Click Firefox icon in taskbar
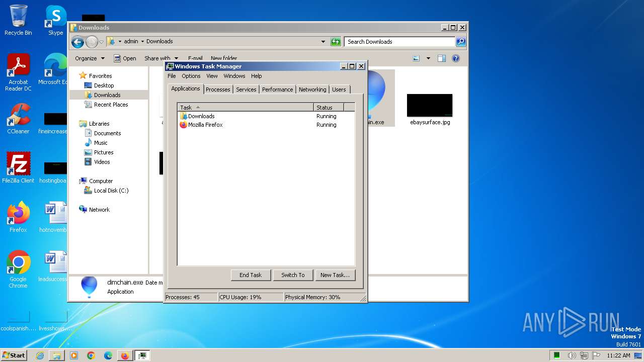The height and width of the screenshot is (362, 644). [x=125, y=355]
